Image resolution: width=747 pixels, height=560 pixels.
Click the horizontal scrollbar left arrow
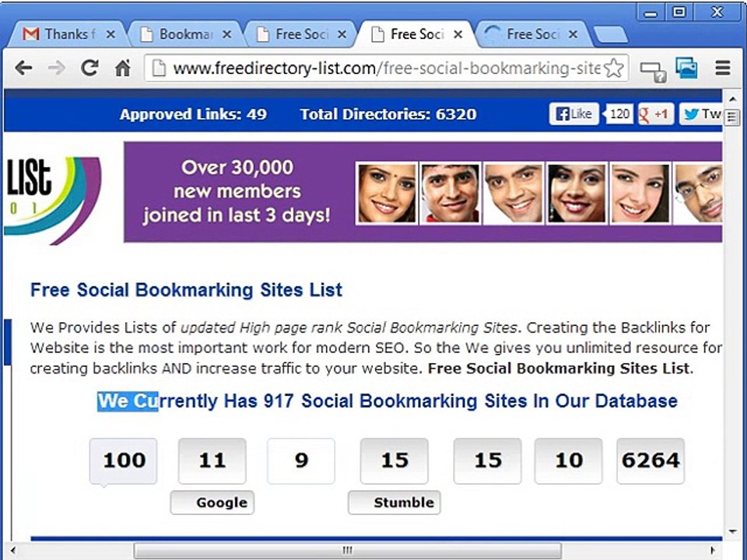coord(12,551)
